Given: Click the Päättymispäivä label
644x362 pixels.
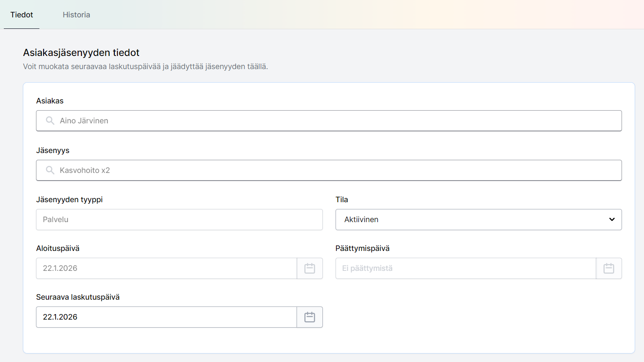Looking at the screenshot, I should (362, 248).
